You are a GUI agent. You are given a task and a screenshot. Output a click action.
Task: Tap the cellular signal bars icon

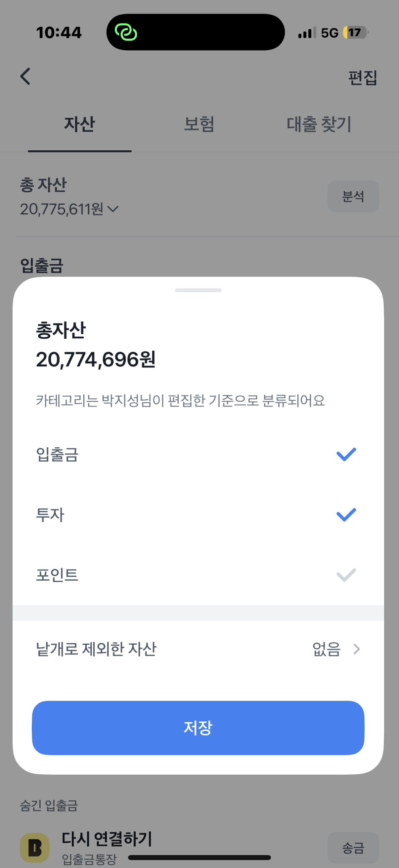[x=307, y=33]
